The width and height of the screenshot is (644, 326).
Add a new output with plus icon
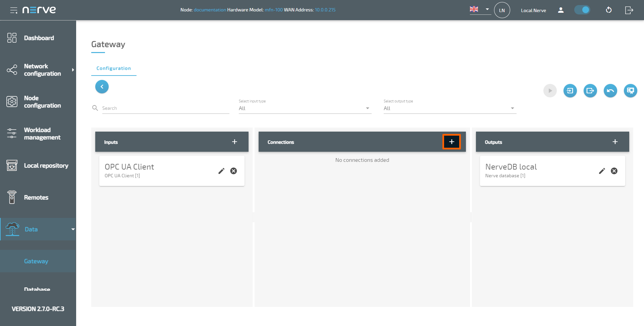coord(615,142)
